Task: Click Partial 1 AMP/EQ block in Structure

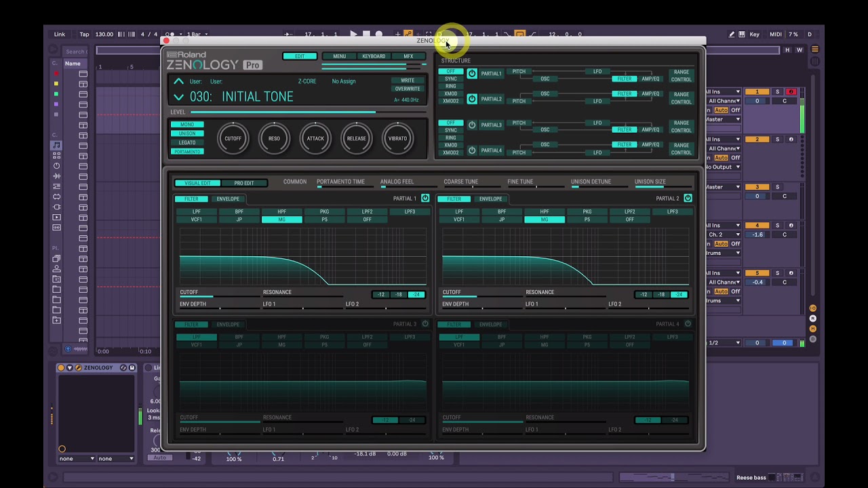Action: pos(650,79)
